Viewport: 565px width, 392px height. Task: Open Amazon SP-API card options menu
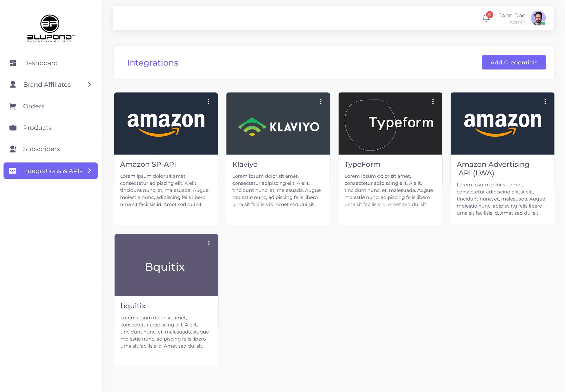click(208, 101)
